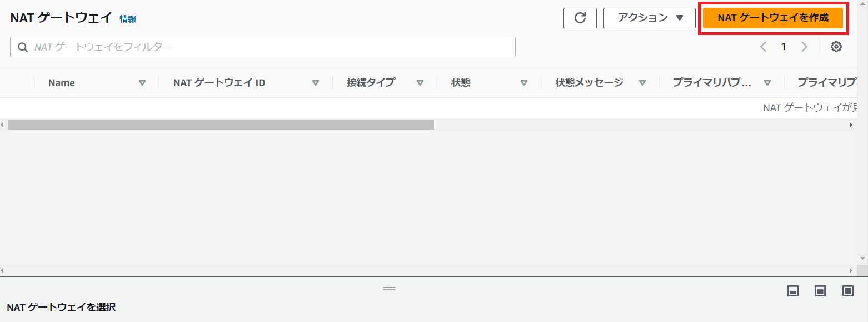Go to next page arrow
This screenshot has height=322, width=868.
[x=804, y=47]
